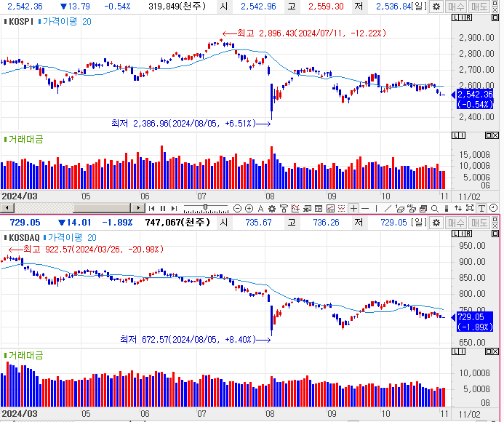The width and height of the screenshot is (504, 422).
Task: Click the letter A text tool icon
Action: pos(260,208)
